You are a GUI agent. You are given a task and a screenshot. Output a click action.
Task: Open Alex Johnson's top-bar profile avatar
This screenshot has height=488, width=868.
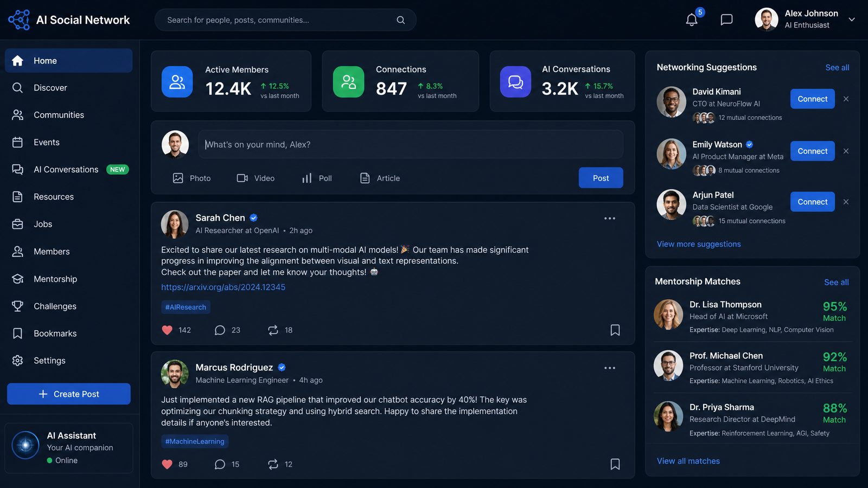(767, 20)
